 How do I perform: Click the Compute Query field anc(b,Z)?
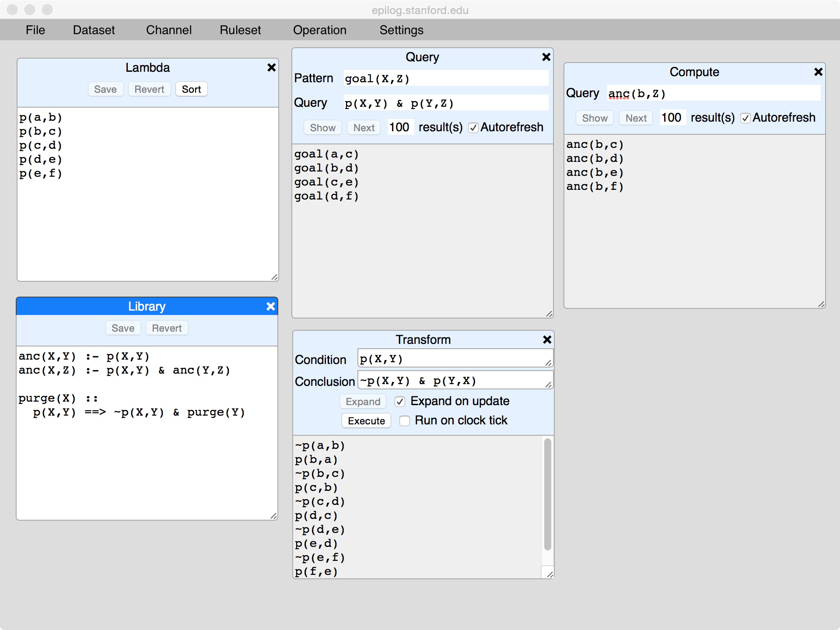tap(713, 94)
